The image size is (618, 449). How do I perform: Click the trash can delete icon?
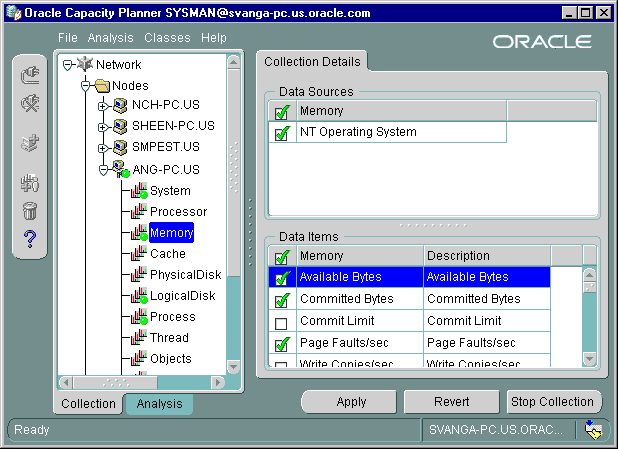pyautogui.click(x=30, y=211)
